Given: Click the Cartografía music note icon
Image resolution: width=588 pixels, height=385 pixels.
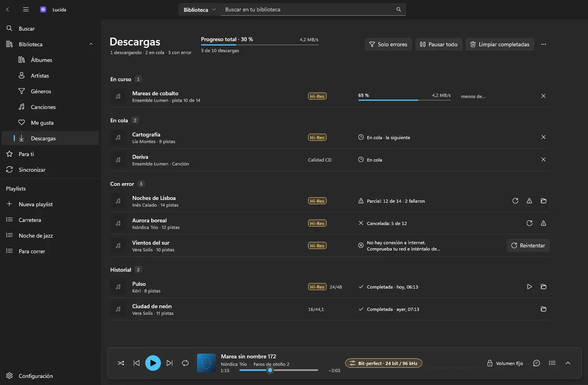Looking at the screenshot, I should (118, 137).
